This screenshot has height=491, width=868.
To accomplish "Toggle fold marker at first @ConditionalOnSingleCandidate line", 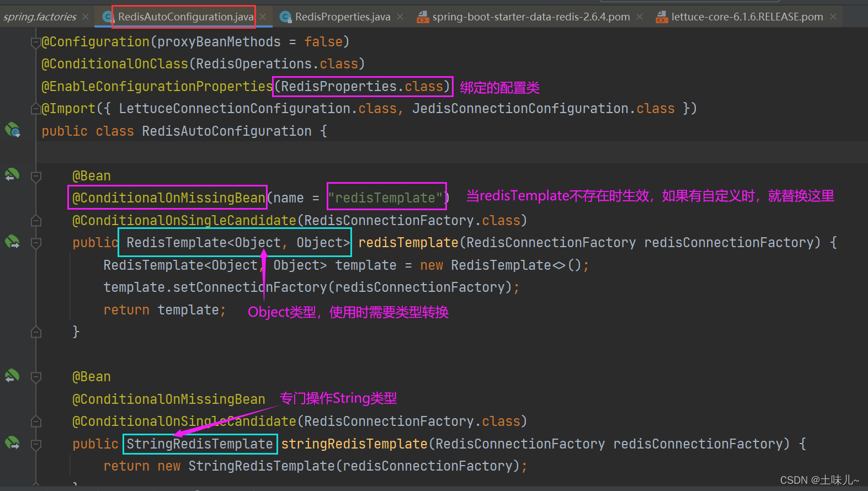I will click(36, 221).
